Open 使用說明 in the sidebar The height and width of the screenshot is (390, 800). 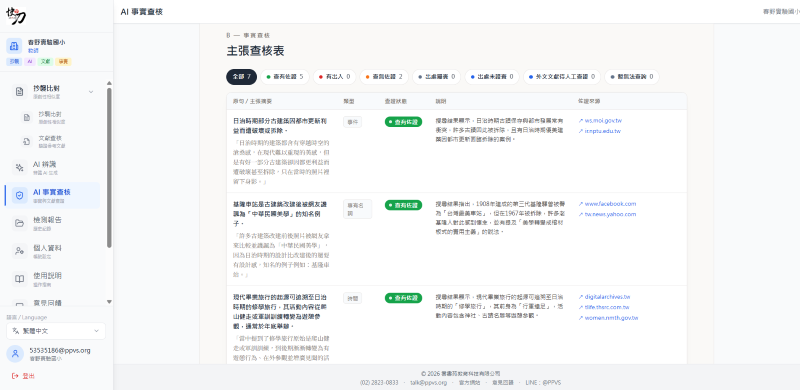[53, 279]
